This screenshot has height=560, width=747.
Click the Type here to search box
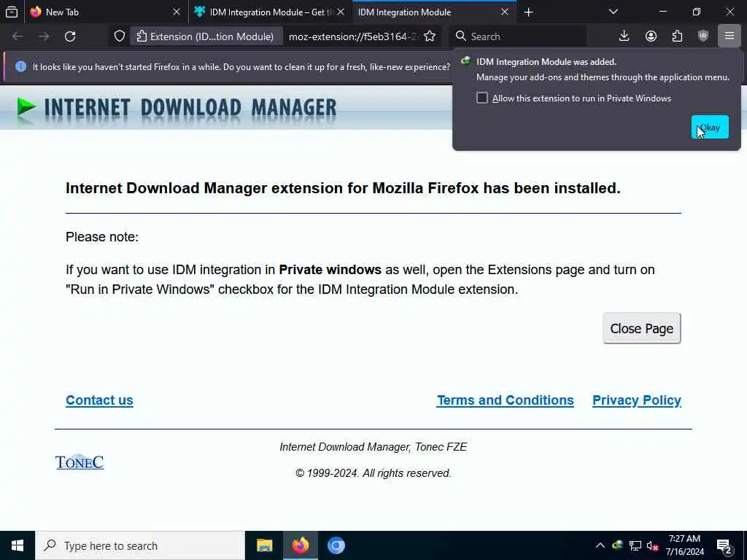pyautogui.click(x=140, y=545)
